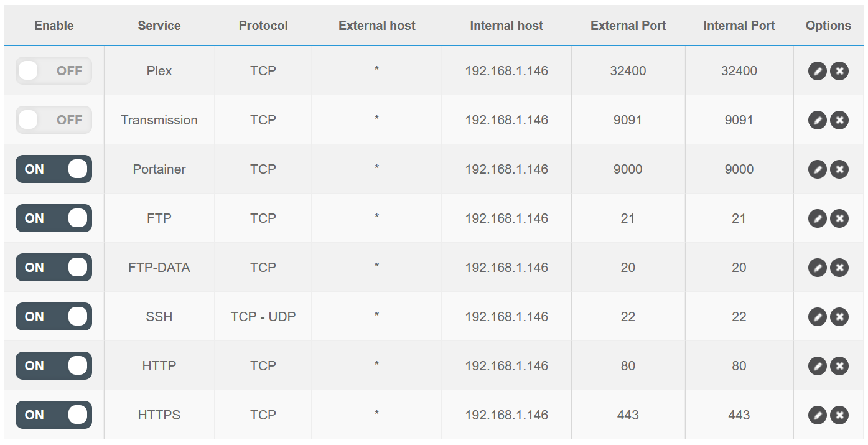Edit the SSH rule
Viewport: 868px width, 445px height.
coord(817,317)
